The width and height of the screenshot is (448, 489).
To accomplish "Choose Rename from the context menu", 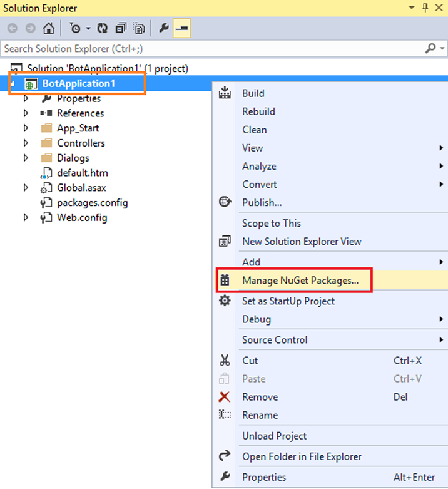I will pyautogui.click(x=330, y=415).
